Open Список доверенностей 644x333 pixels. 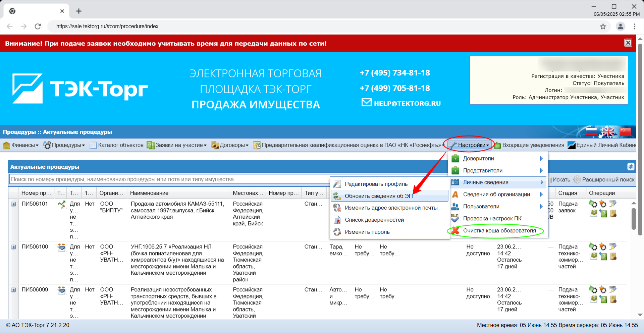(390, 220)
